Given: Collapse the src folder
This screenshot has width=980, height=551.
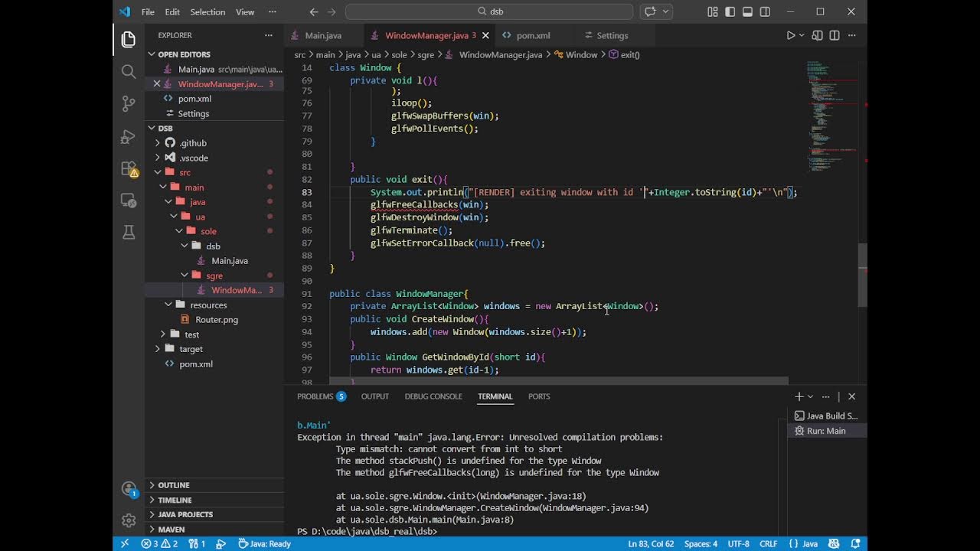Looking at the screenshot, I should click(x=185, y=172).
